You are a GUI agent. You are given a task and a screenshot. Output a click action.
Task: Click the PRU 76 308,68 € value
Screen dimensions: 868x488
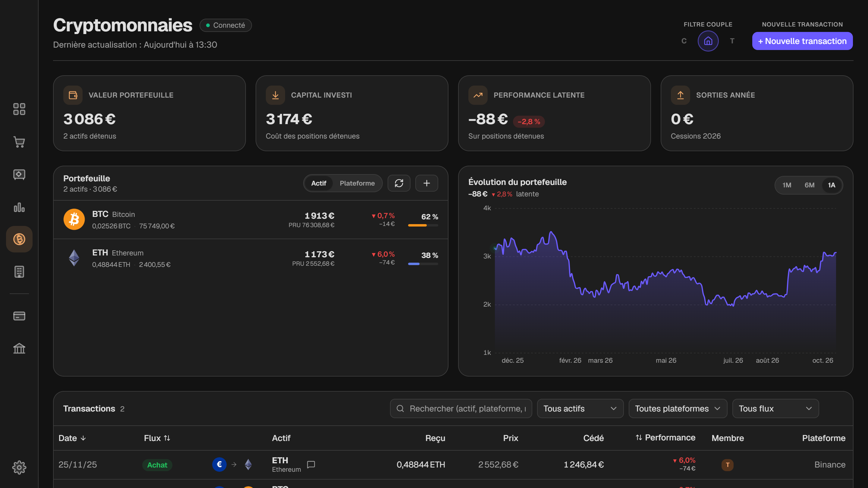click(x=311, y=225)
